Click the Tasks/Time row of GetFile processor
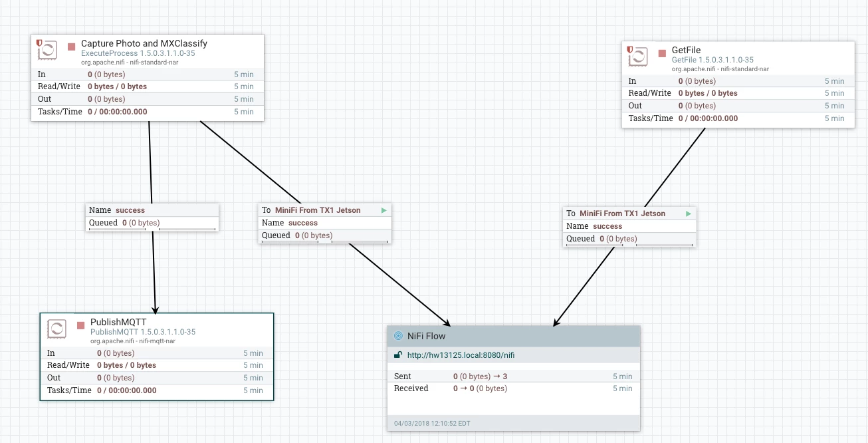This screenshot has width=868, height=443. [738, 118]
